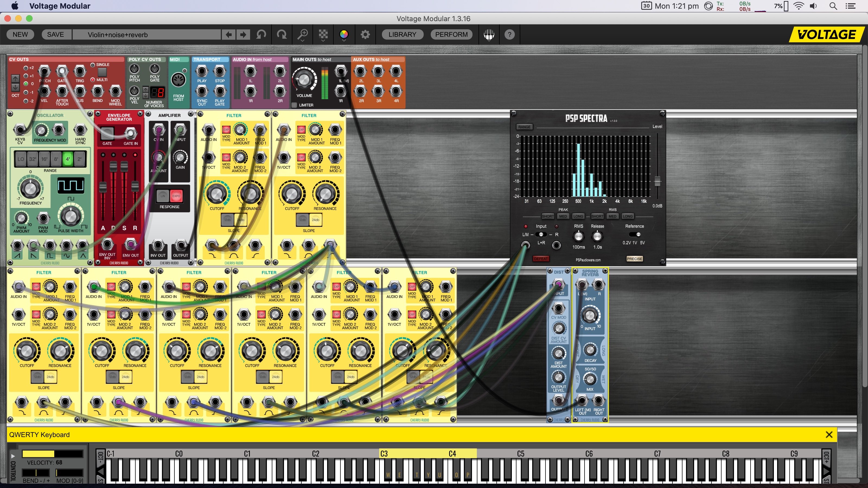The height and width of the screenshot is (488, 868).
Task: Click the oscillator PWM MOD jack
Action: pos(43,218)
